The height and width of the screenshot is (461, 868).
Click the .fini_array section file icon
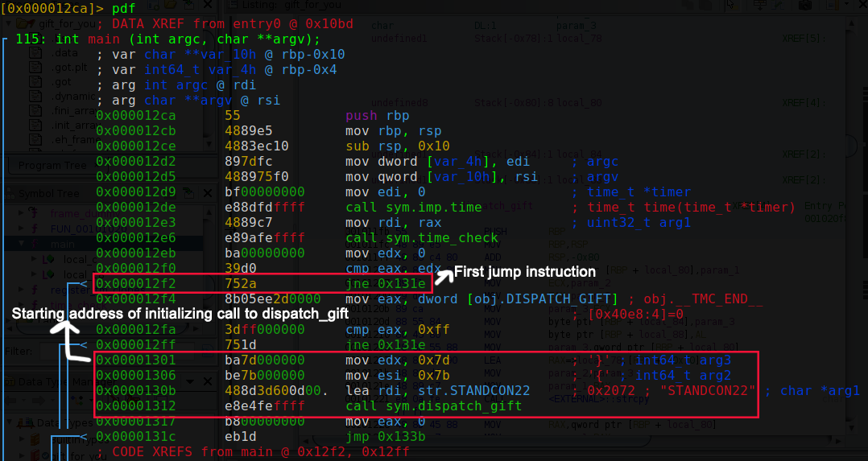[35, 111]
